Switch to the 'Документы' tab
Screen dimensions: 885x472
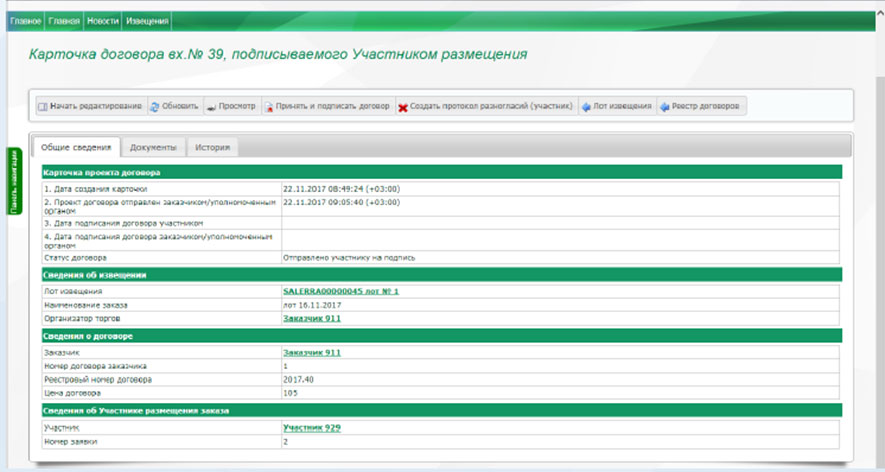153,147
